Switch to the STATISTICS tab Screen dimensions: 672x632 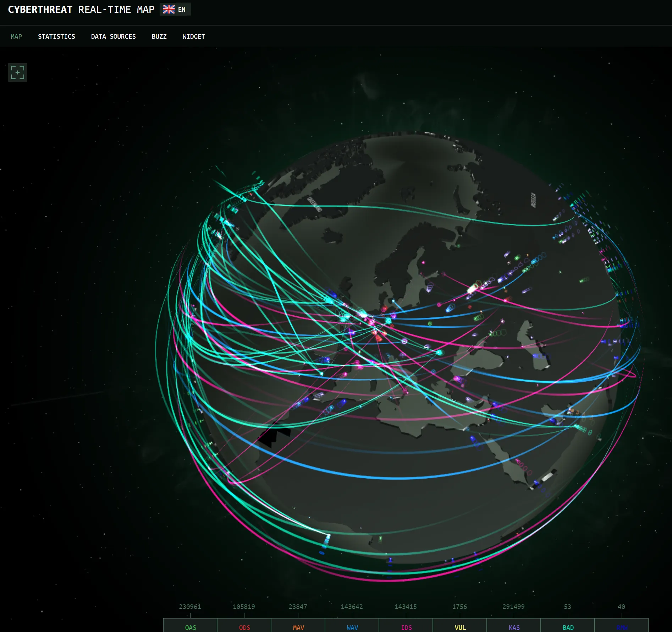coord(56,36)
